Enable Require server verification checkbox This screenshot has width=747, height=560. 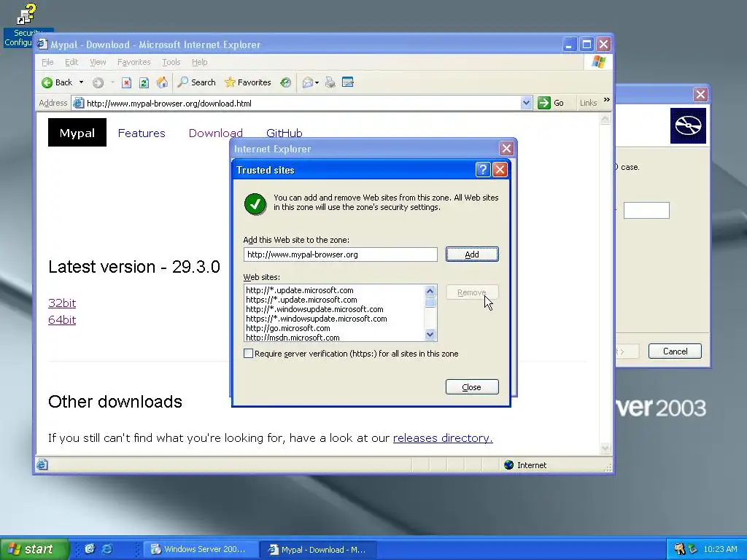pos(248,354)
